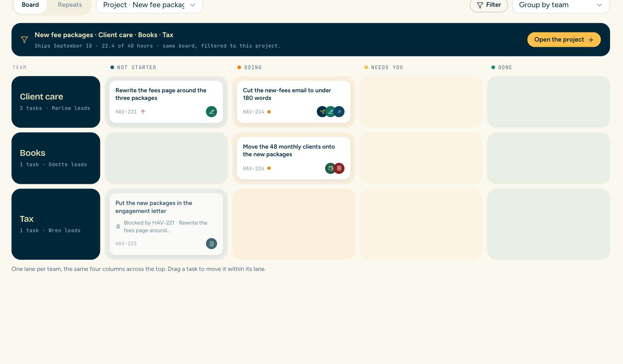Viewport: 623px width, 364px height.
Task: Click the blocked pause icon on the engagement letter card
Action: pyautogui.click(x=118, y=227)
